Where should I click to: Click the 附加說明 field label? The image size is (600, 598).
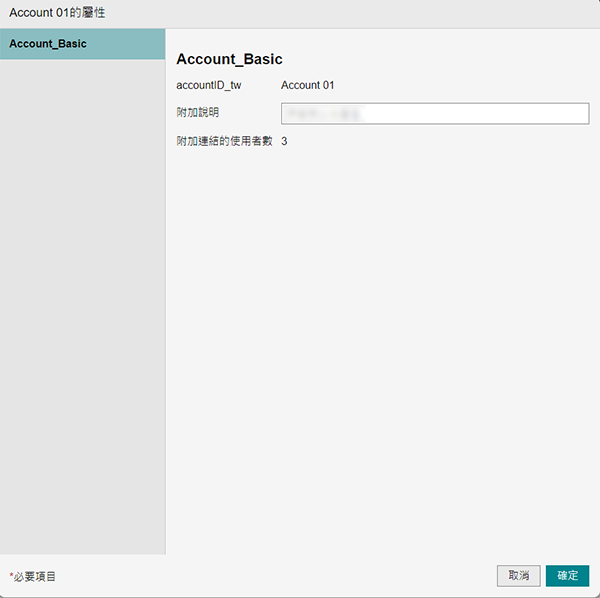[x=197, y=113]
